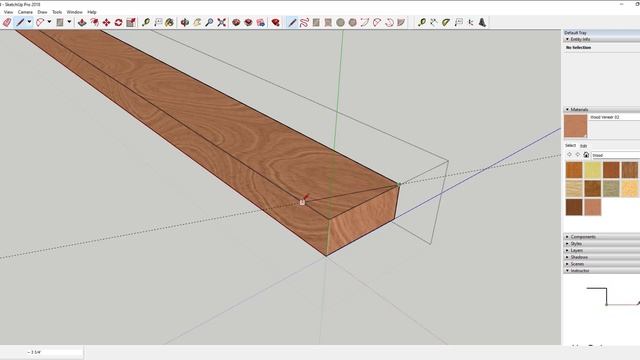This screenshot has height=360, width=640.
Task: Click the materials back arrow button
Action: [x=569, y=155]
